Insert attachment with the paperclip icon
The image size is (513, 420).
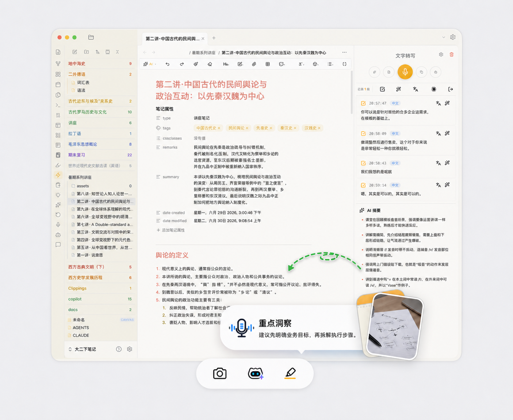[x=254, y=64]
